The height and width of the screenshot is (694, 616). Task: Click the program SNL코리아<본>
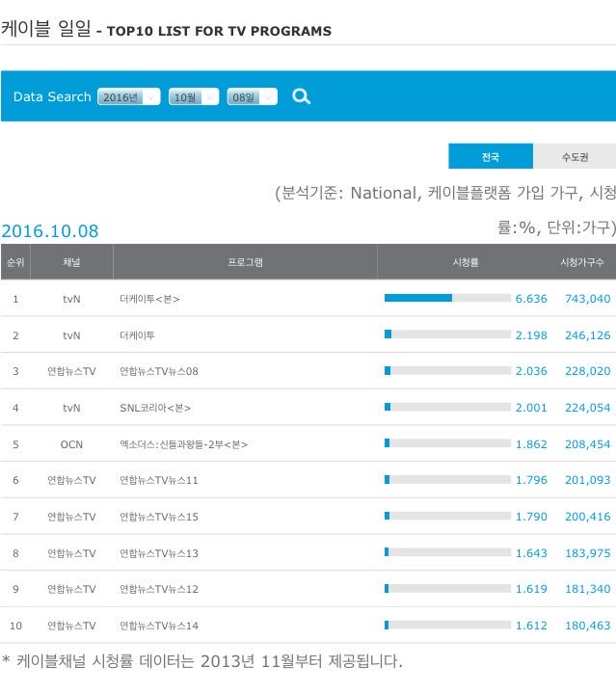coord(155,408)
